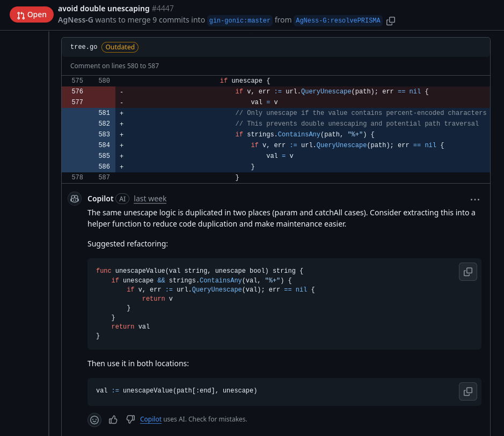
Task: Thumbs up Copilot's suggestion
Action: point(113,419)
